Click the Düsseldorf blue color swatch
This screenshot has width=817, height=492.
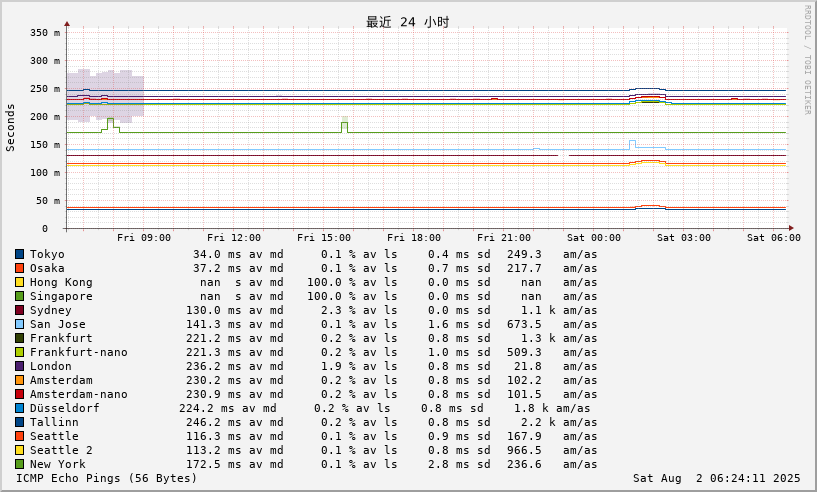coord(19,409)
